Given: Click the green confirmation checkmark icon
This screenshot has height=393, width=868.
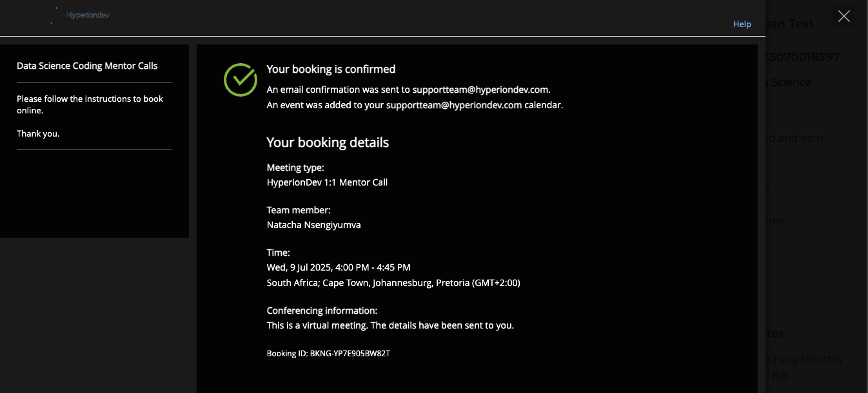Looking at the screenshot, I should tap(241, 80).
